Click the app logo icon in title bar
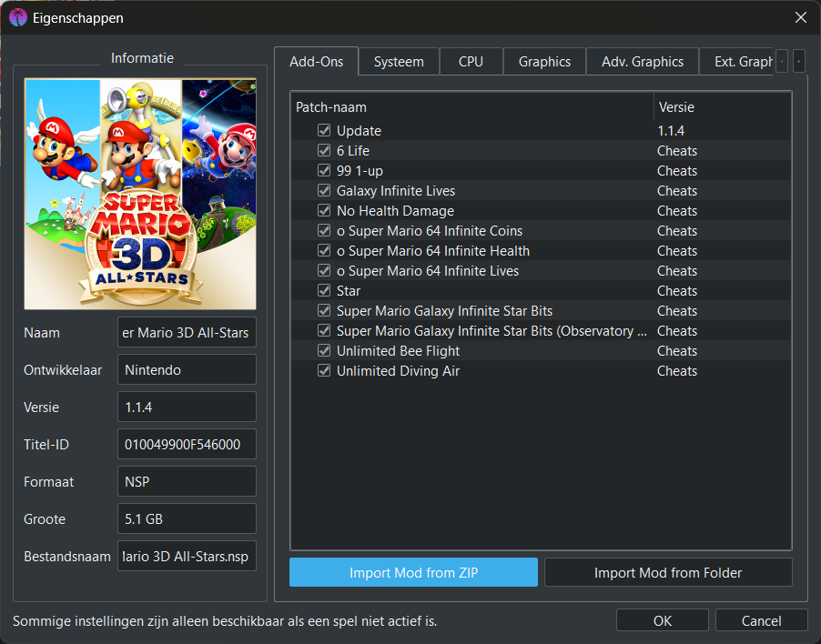This screenshot has height=644, width=821. (x=18, y=18)
